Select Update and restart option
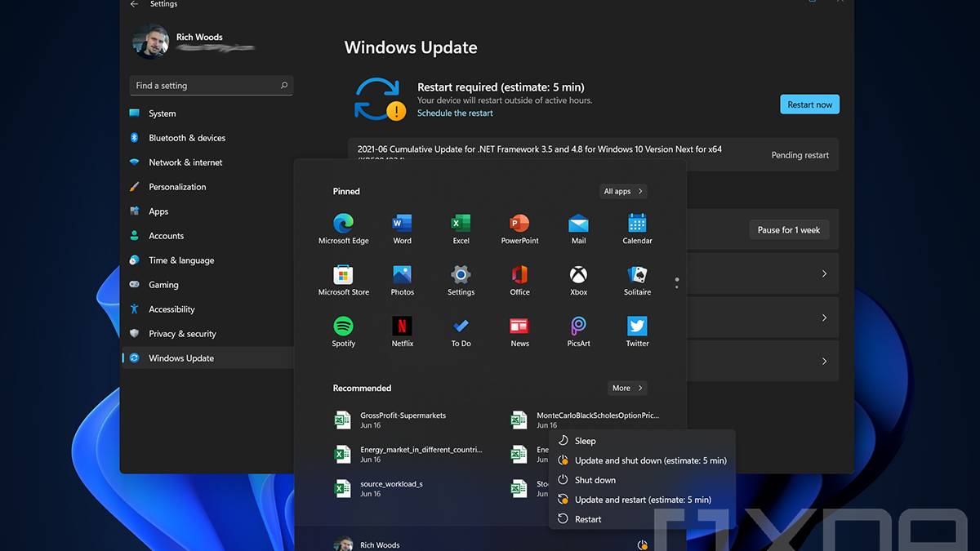Image resolution: width=980 pixels, height=551 pixels. pos(643,500)
